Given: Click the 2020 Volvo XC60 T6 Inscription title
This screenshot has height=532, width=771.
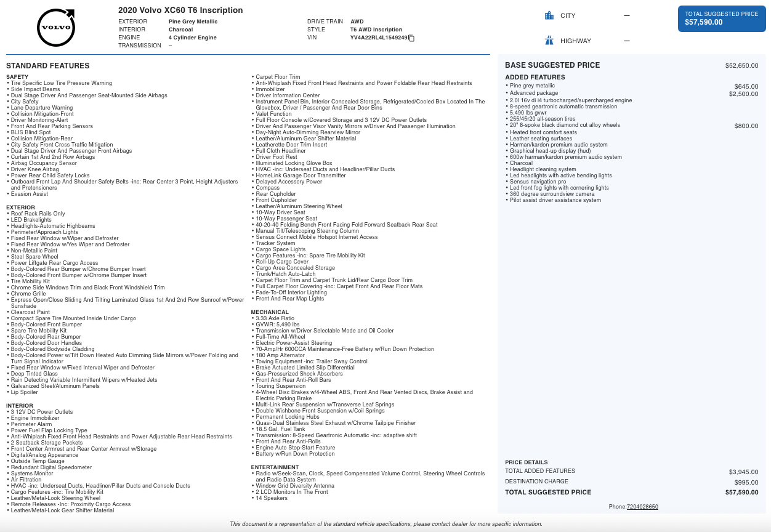Looking at the screenshot, I should 180,10.
